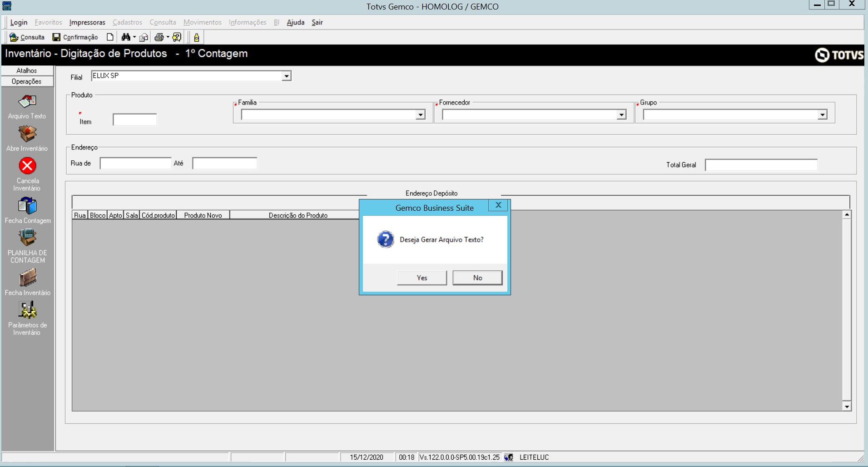The width and height of the screenshot is (868, 467).
Task: Click the binoculars search icon
Action: point(126,37)
